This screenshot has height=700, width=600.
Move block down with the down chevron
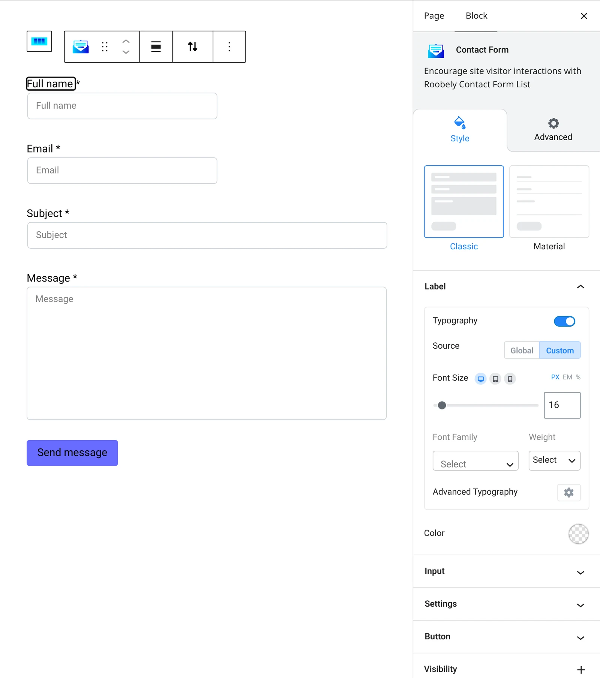tap(126, 52)
